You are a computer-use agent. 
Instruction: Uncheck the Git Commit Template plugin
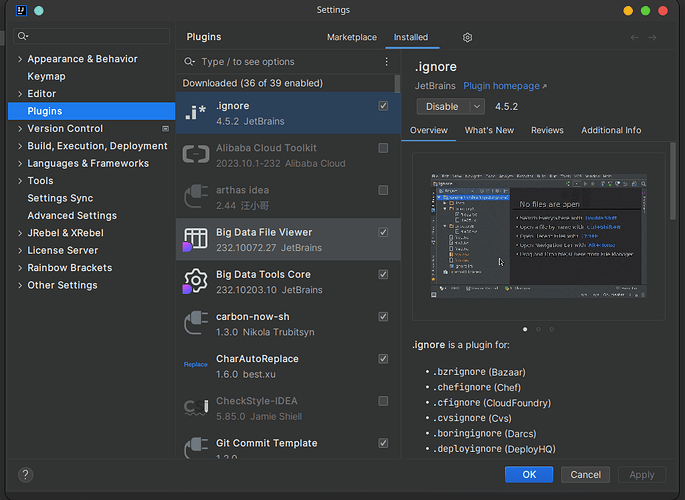pyautogui.click(x=383, y=443)
